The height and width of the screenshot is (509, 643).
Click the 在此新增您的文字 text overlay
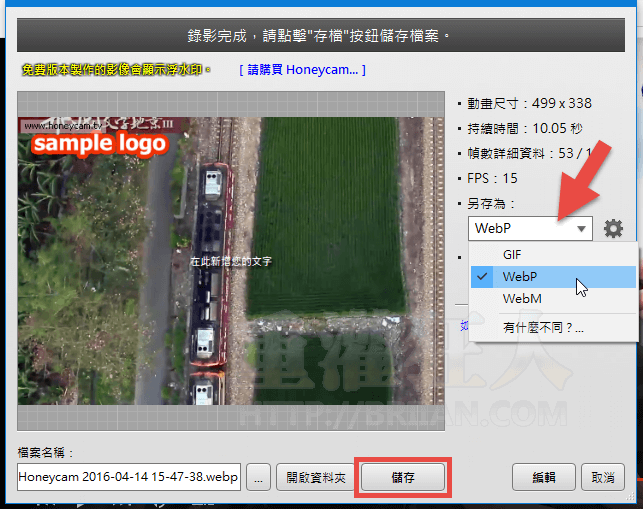click(x=231, y=261)
